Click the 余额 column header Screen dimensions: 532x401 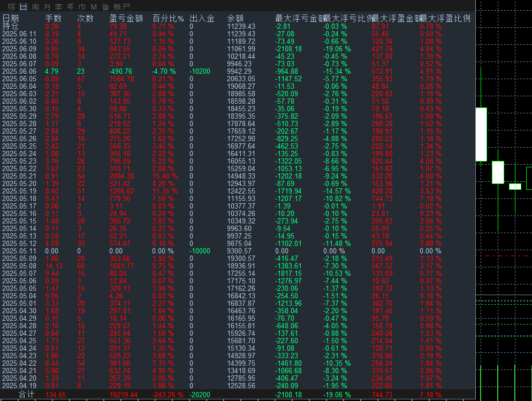coord(235,18)
